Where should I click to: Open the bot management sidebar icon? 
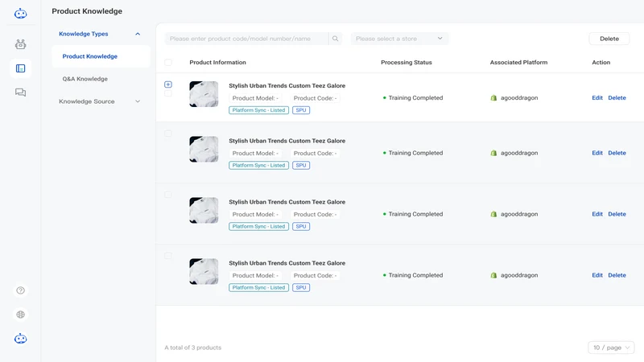click(x=21, y=44)
